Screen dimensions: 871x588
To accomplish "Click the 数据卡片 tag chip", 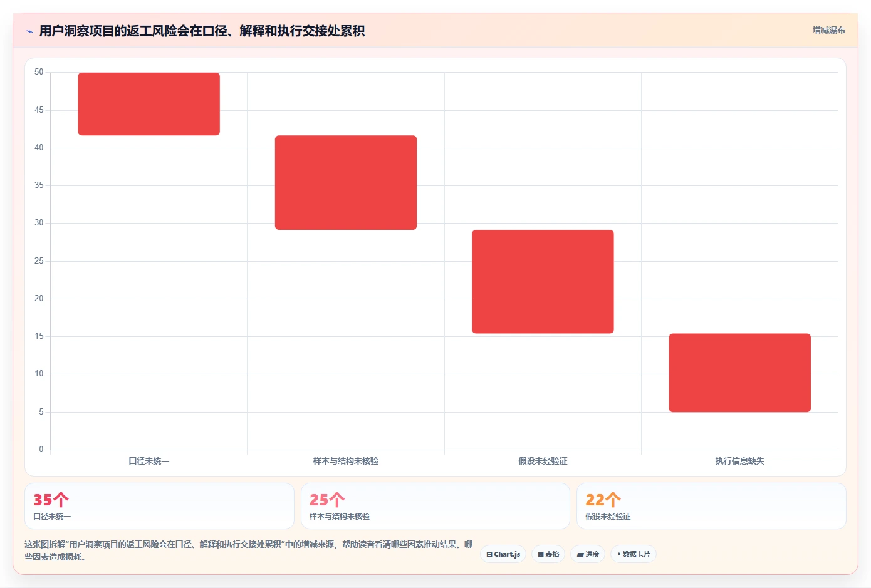I will tap(634, 554).
